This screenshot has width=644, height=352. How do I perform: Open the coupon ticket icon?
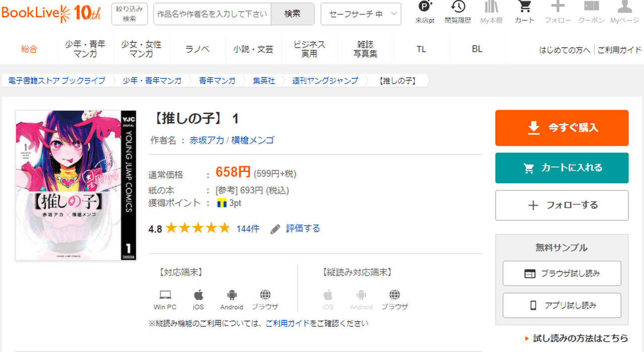(x=591, y=8)
